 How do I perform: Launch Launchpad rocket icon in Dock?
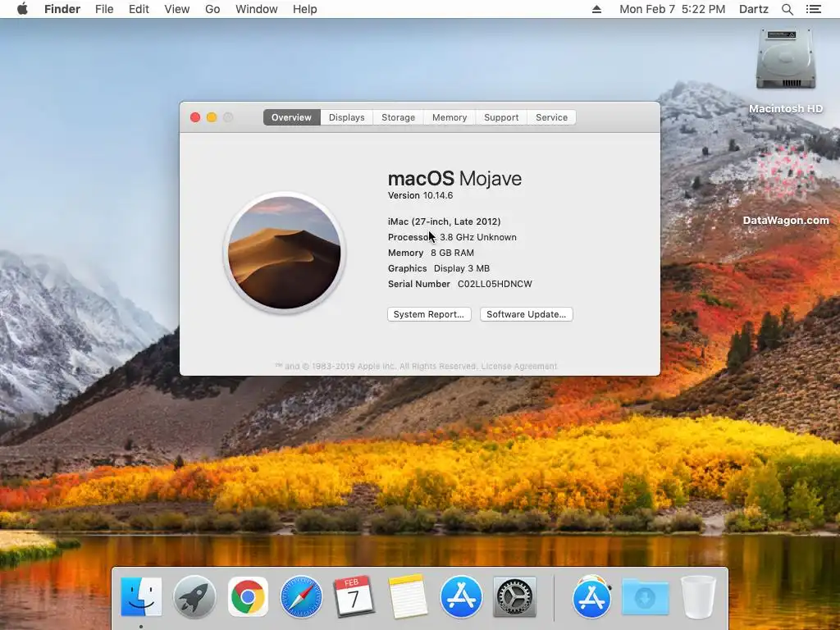click(194, 596)
